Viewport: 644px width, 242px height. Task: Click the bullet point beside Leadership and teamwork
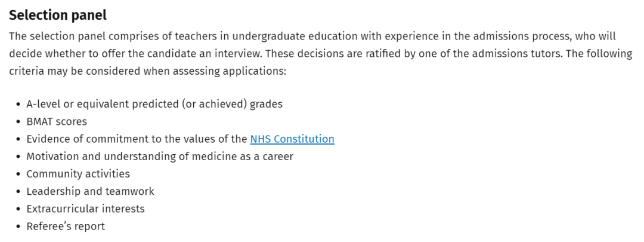click(x=18, y=192)
